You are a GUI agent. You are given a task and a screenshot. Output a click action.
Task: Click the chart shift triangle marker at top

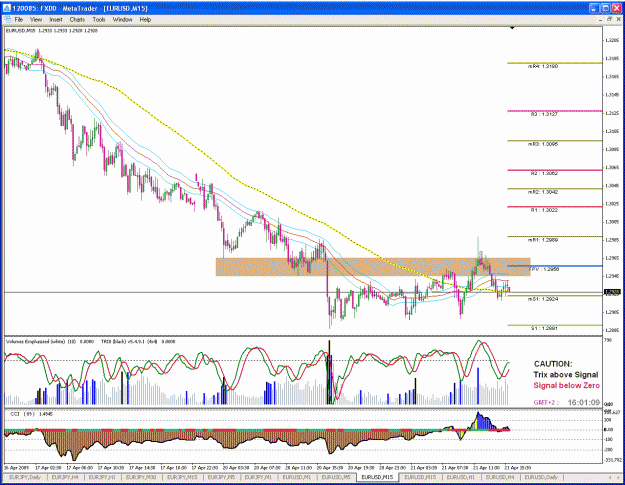point(512,28)
